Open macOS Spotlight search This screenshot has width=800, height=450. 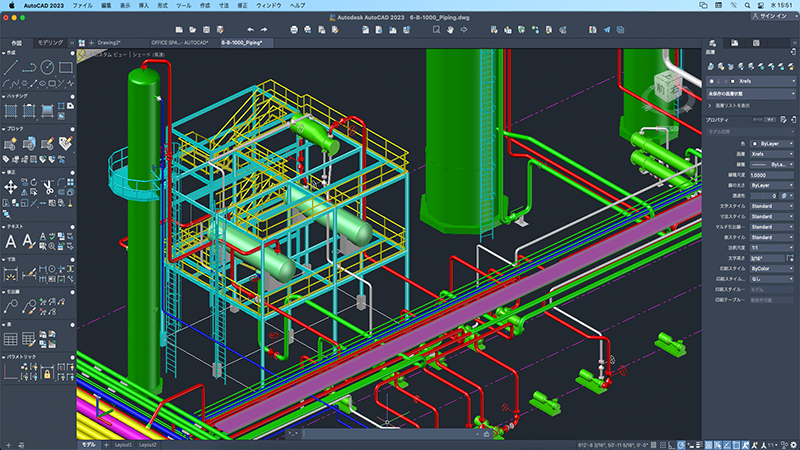tap(747, 5)
